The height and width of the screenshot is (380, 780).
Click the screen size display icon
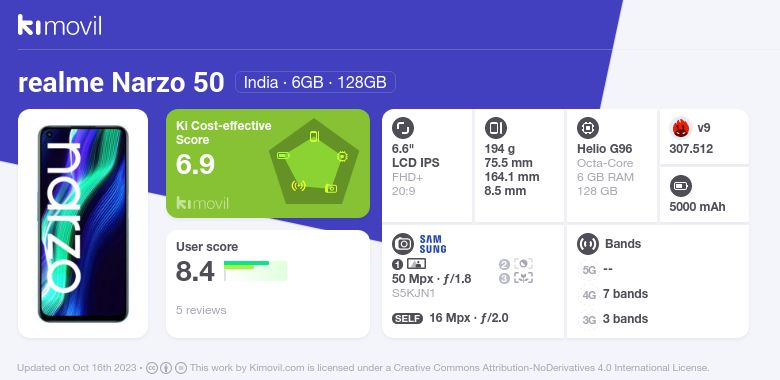coord(403,128)
